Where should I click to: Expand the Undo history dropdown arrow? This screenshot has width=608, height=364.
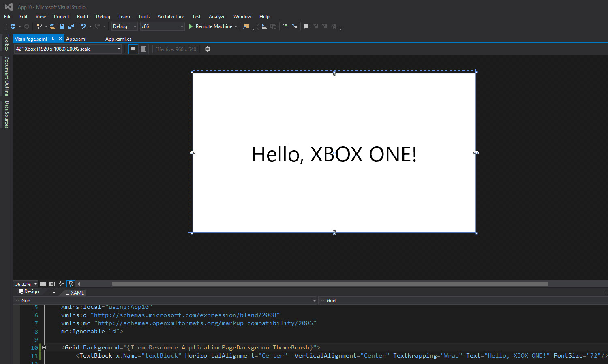tap(90, 27)
